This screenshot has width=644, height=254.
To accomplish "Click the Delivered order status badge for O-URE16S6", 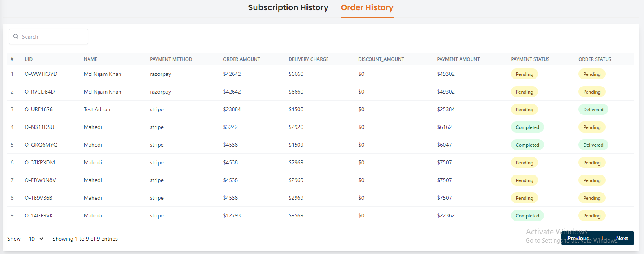I will 593,110.
